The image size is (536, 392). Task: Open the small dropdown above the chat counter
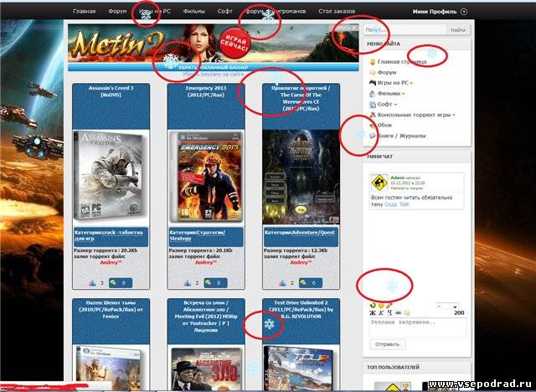[x=446, y=307]
